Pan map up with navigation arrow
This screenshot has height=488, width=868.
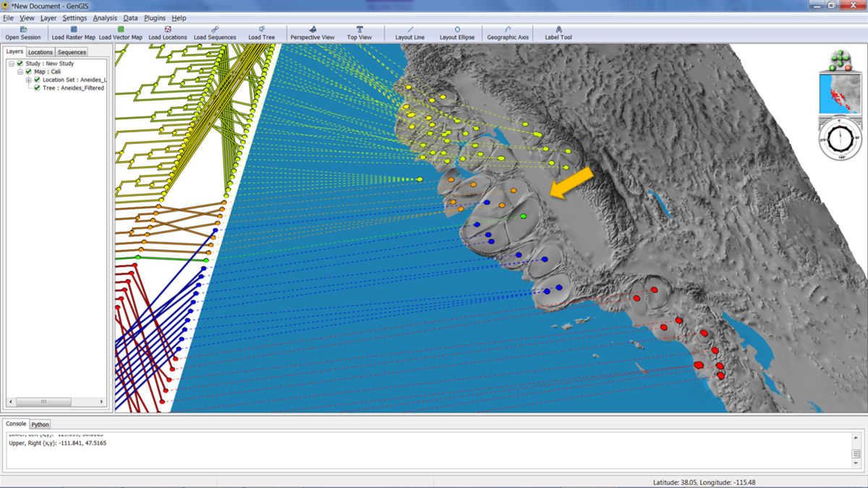tap(841, 53)
